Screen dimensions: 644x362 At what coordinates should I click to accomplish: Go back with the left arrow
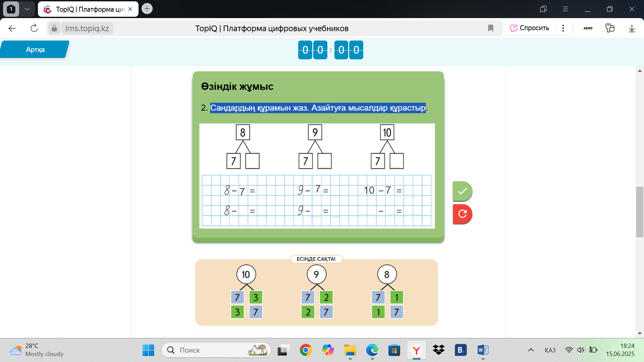[x=12, y=28]
